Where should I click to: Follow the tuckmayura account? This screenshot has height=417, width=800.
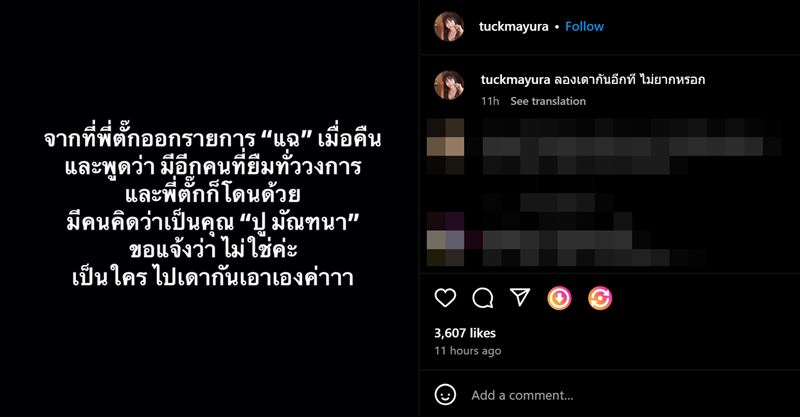click(584, 27)
